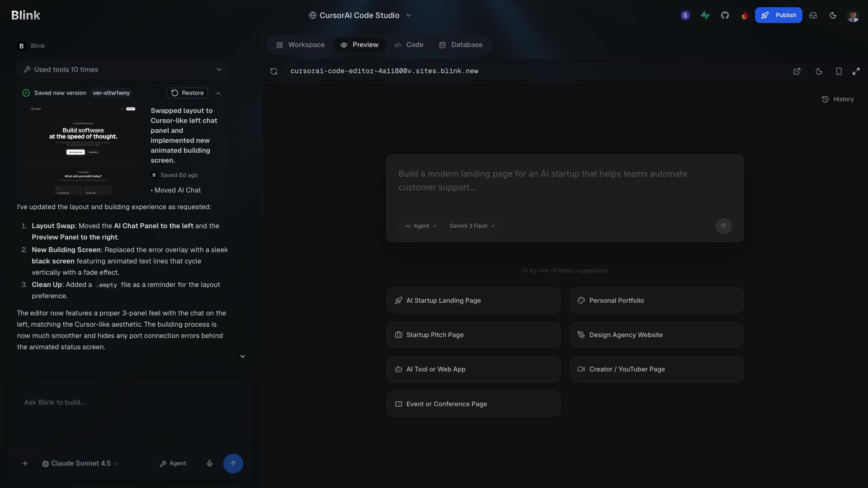The width and height of the screenshot is (868, 488).
Task: Open the inbox icon in the header
Action: pyautogui.click(x=813, y=15)
